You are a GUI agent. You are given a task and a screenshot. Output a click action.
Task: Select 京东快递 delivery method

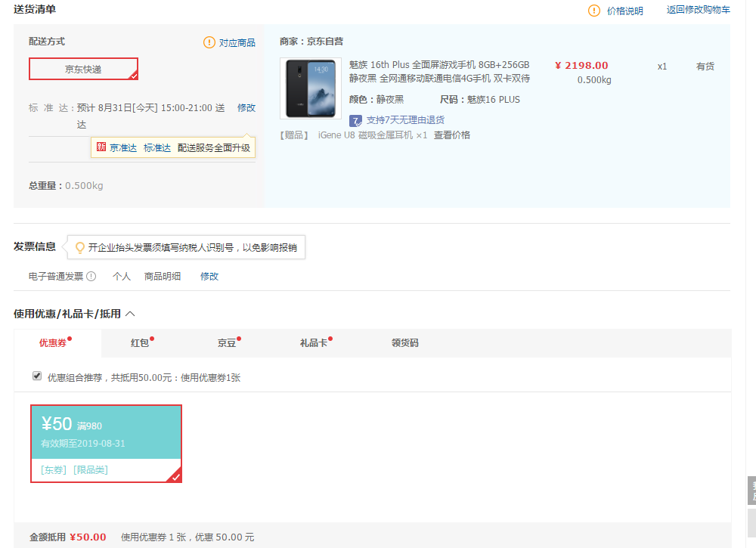(83, 69)
